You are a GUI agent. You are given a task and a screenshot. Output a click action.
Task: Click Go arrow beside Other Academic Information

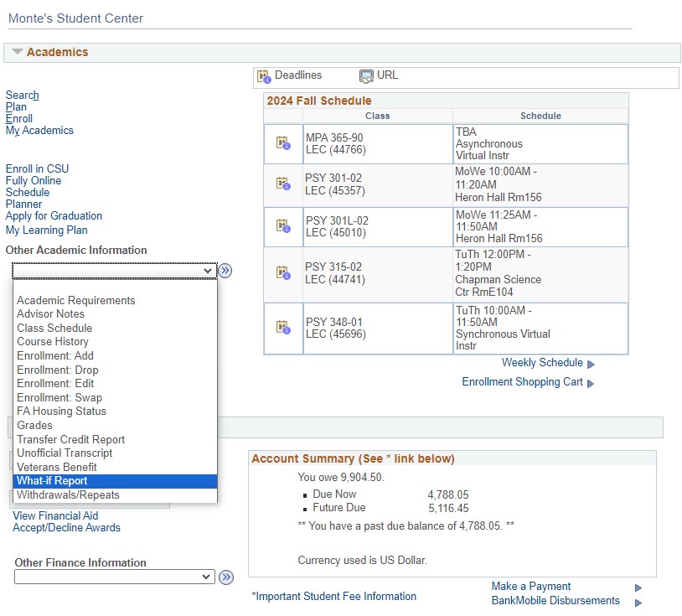coord(225,271)
